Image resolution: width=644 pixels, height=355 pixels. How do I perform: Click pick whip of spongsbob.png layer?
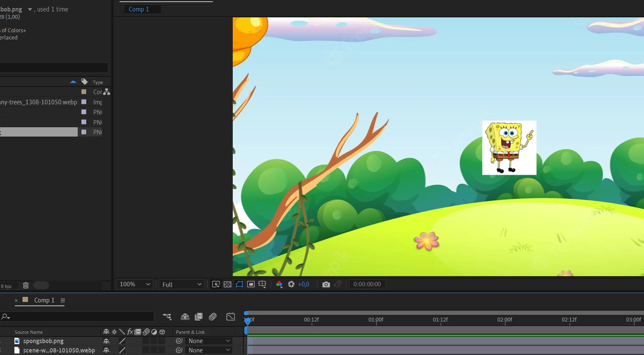pos(179,341)
